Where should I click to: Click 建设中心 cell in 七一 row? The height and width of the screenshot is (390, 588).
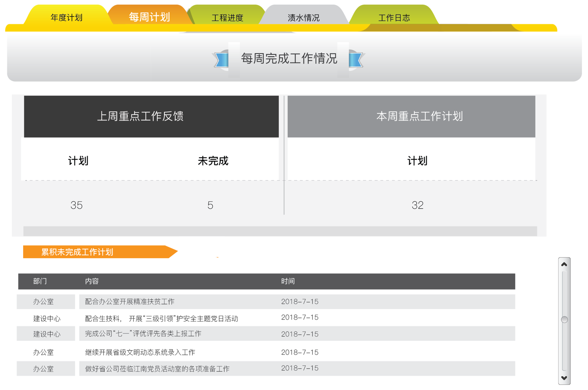click(x=47, y=334)
